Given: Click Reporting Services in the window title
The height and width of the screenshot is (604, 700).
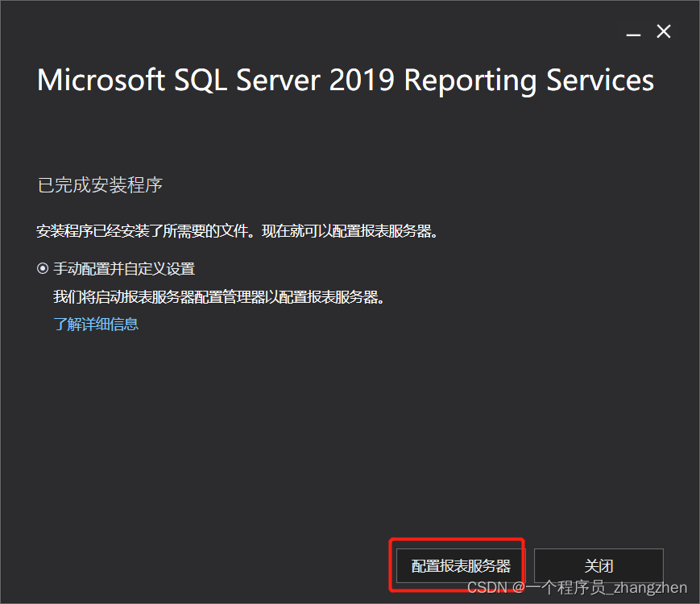Looking at the screenshot, I should pyautogui.click(x=529, y=81).
